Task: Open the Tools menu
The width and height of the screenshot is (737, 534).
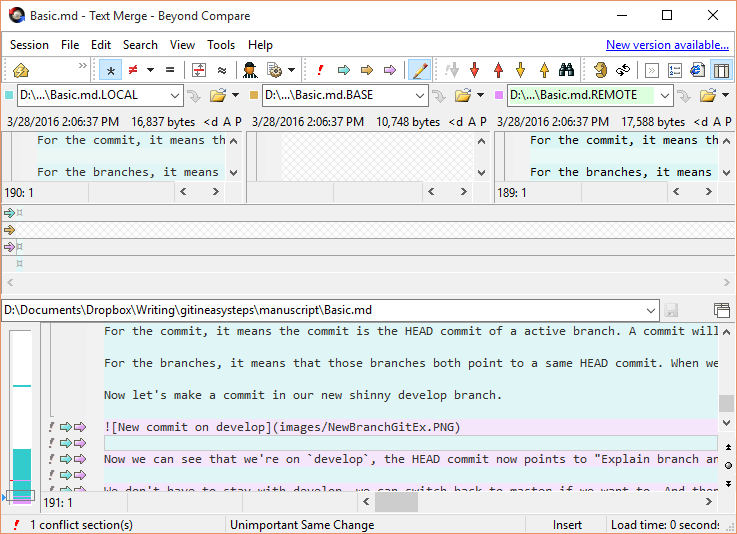Action: (221, 45)
